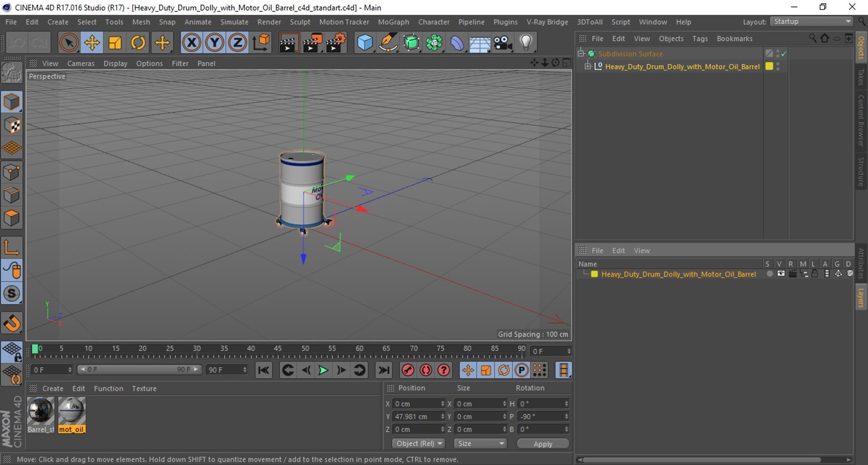Open the MoGraph menu
This screenshot has width=868, height=465.
click(x=393, y=22)
